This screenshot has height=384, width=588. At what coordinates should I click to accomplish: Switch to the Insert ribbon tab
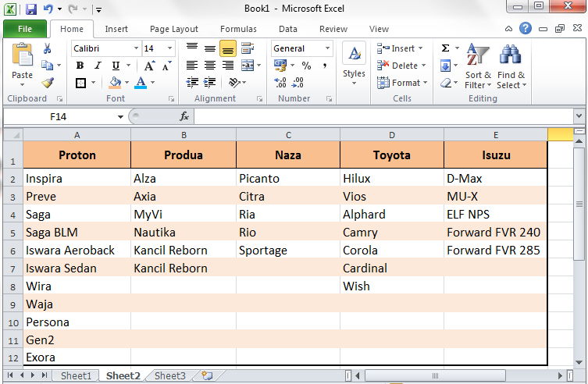pos(116,29)
